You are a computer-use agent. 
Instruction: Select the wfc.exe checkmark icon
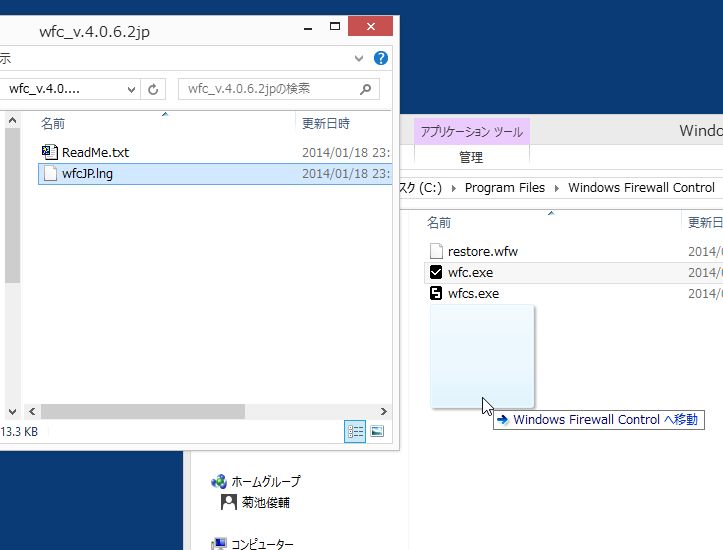coord(436,272)
